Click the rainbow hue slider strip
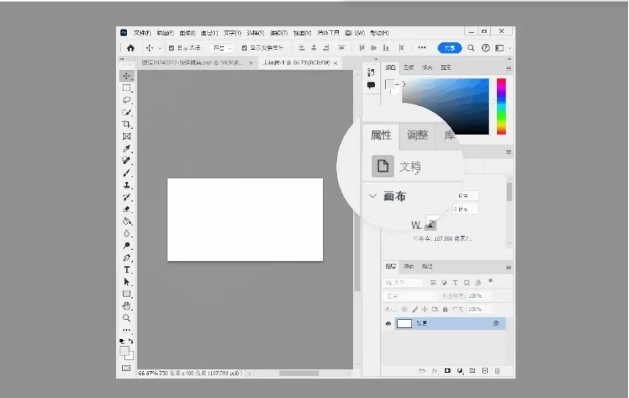This screenshot has height=398, width=629. (x=501, y=106)
